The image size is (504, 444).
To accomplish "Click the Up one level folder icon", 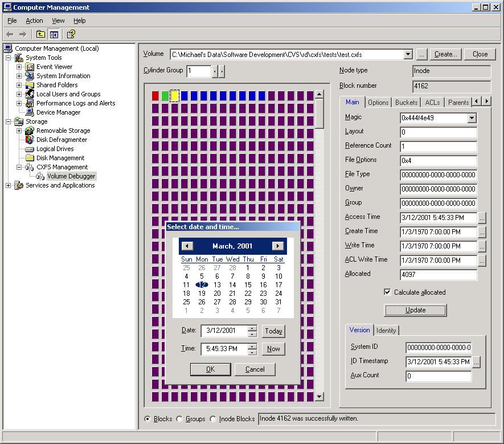I will 40,34.
